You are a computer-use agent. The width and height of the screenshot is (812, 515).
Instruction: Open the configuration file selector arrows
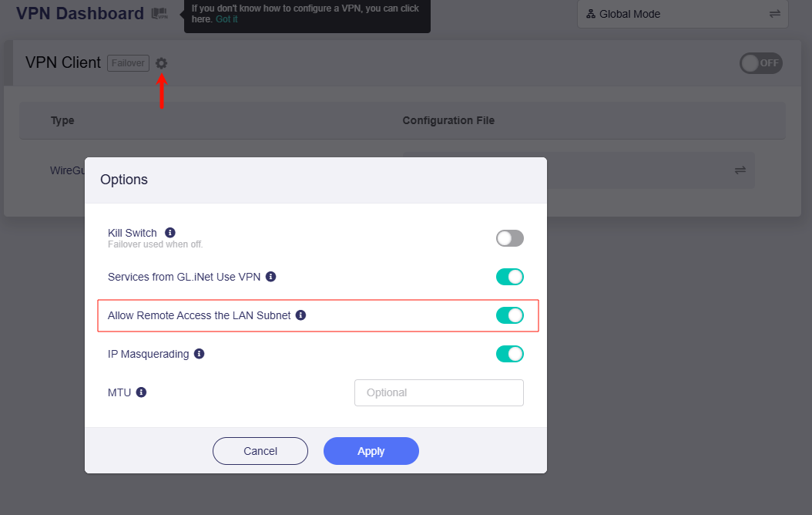coord(740,170)
